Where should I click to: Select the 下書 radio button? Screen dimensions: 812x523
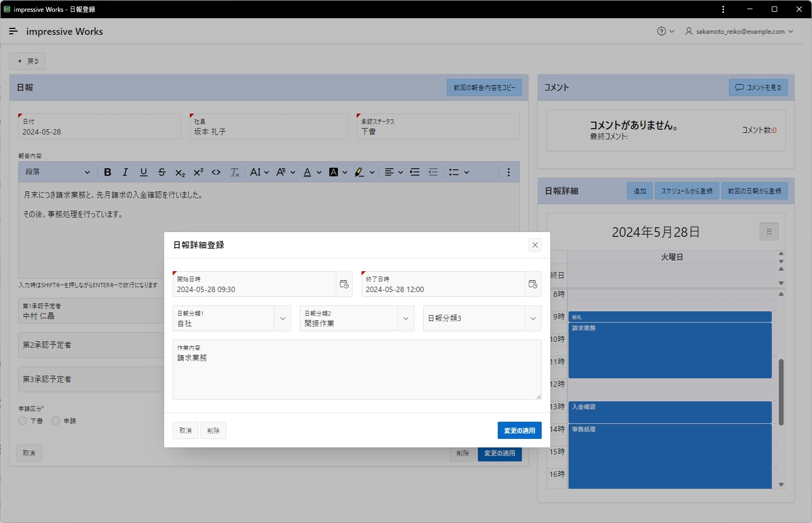pos(23,421)
